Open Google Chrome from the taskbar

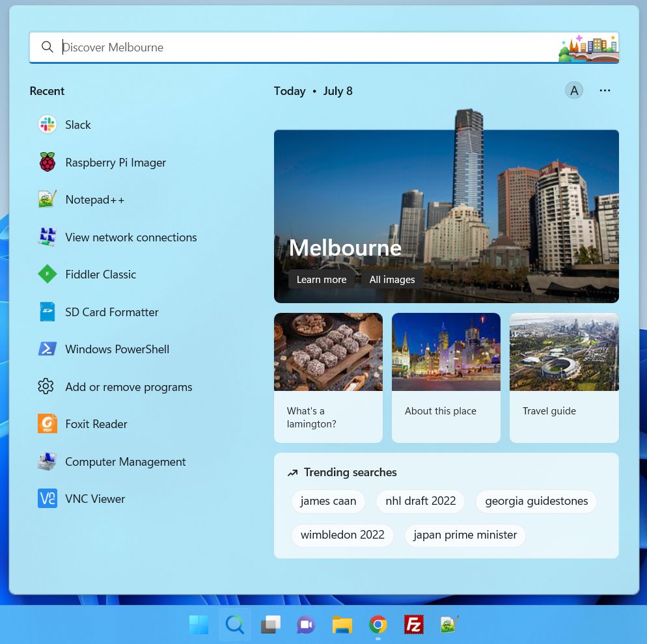378,624
